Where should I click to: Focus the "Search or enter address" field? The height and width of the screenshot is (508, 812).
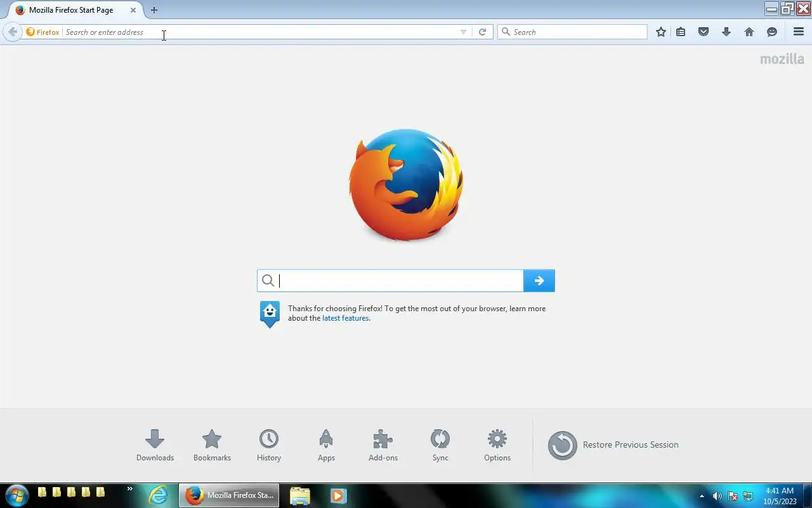point(260,32)
